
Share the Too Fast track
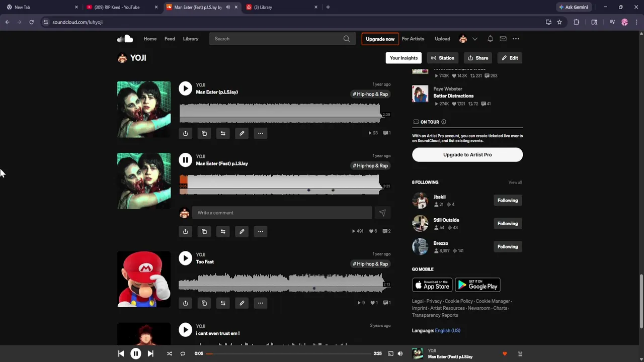pyautogui.click(x=185, y=303)
